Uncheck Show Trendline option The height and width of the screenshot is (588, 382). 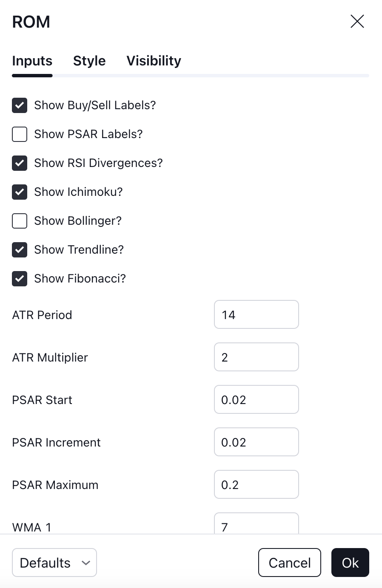pyautogui.click(x=20, y=250)
